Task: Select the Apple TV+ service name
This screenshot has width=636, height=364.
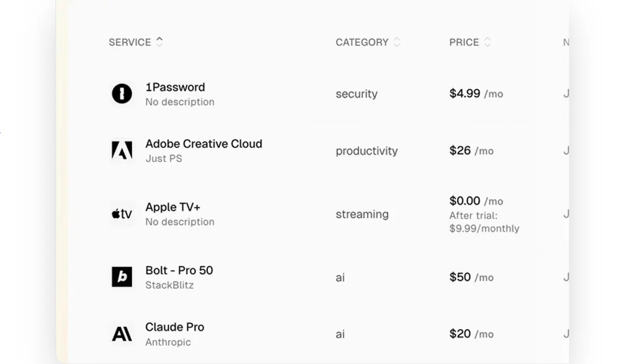Action: 173,207
